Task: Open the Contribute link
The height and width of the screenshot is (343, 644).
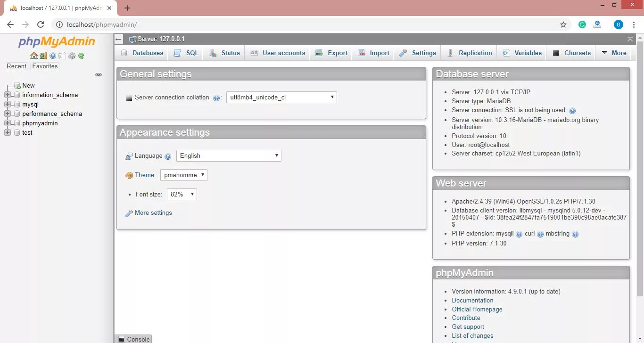Action: click(466, 318)
